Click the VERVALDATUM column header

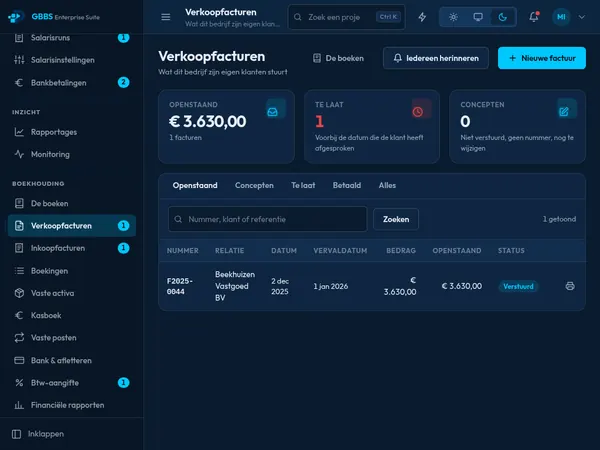[x=340, y=251]
